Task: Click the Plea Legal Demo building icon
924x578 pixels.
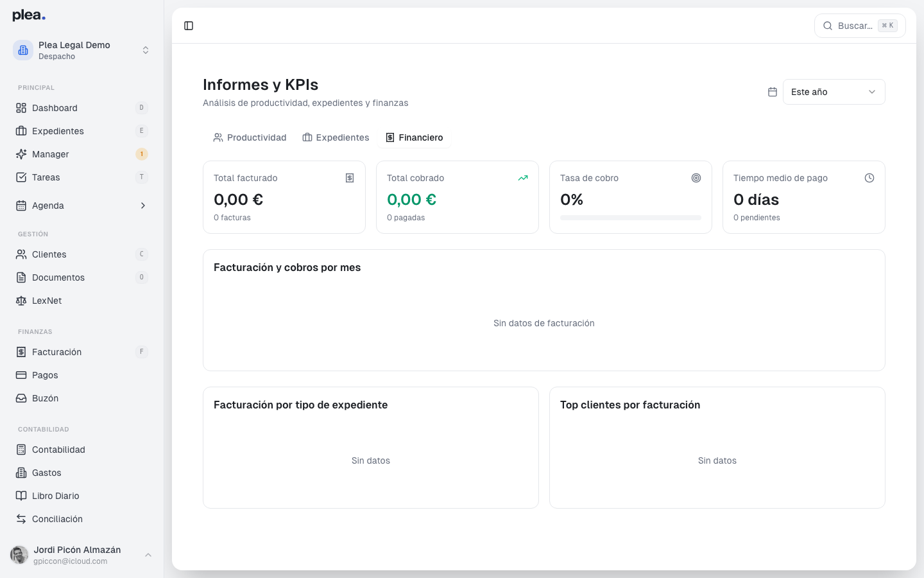Action: click(x=23, y=50)
